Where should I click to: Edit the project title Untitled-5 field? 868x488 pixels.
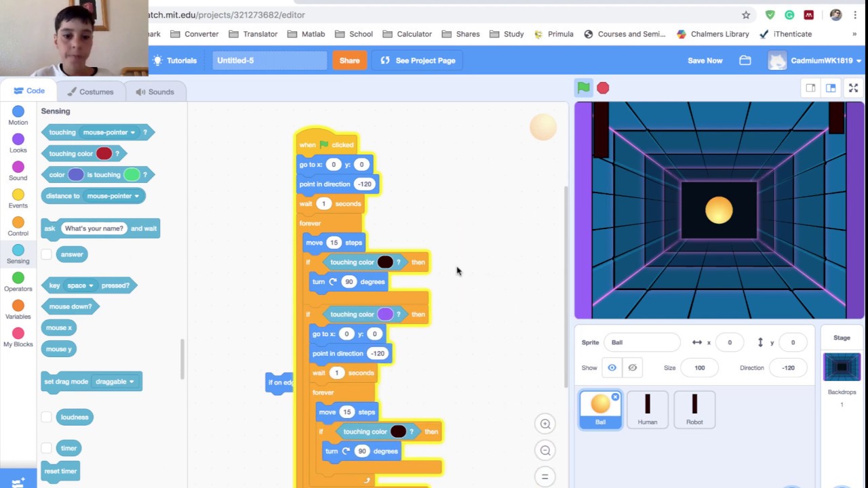tap(269, 60)
